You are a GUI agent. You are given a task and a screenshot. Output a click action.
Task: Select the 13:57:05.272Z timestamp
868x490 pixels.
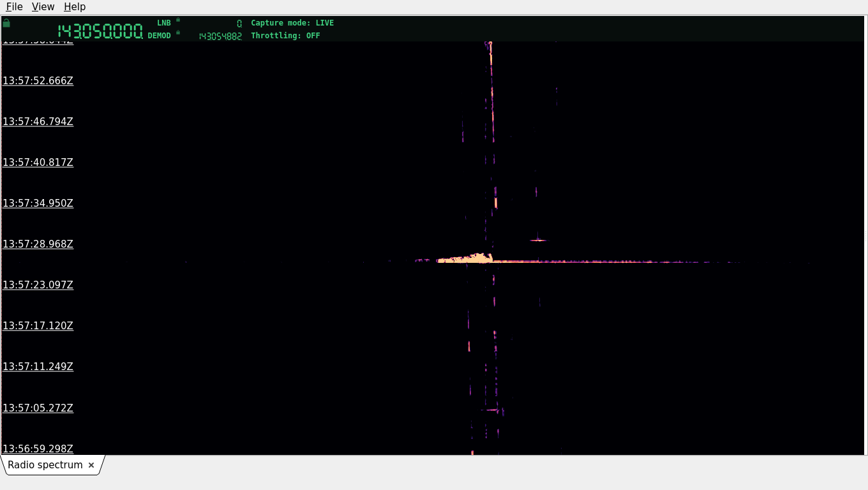(38, 408)
